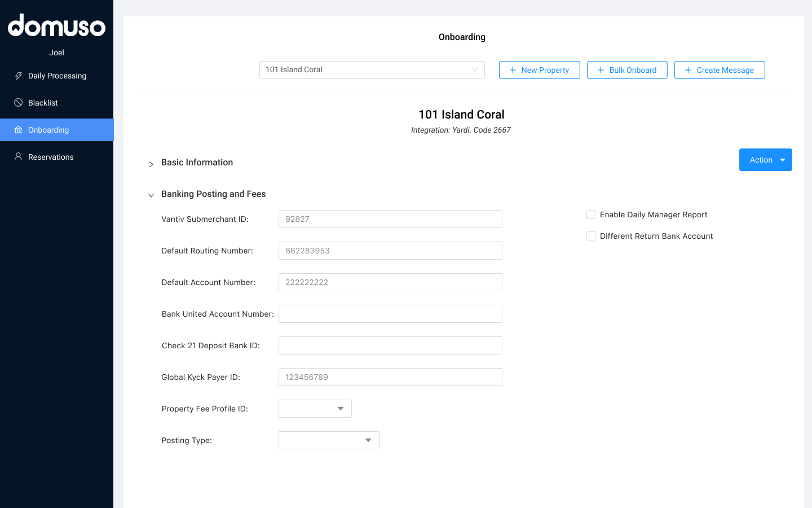Viewport: 812px width, 508px height.
Task: Click the Reservations person icon
Action: click(x=19, y=157)
